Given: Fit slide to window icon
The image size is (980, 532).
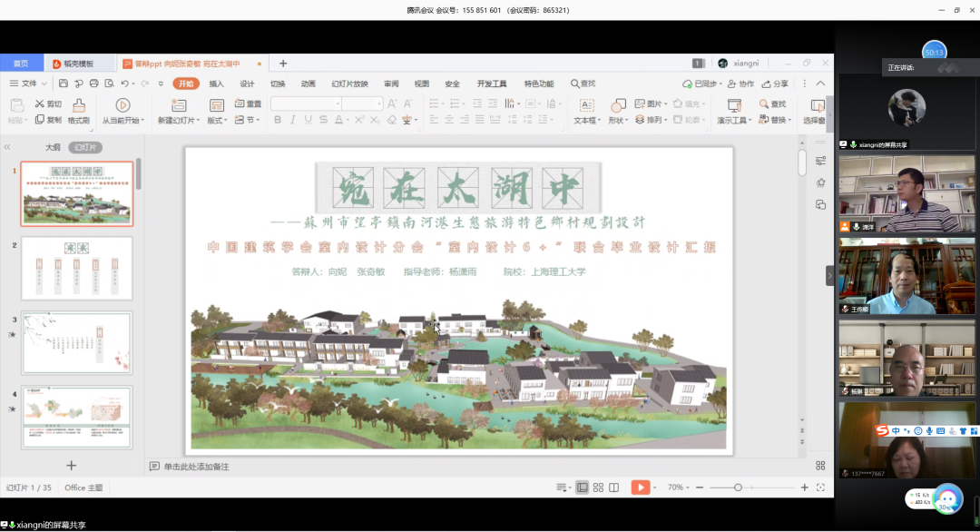Looking at the screenshot, I should tap(820, 488).
